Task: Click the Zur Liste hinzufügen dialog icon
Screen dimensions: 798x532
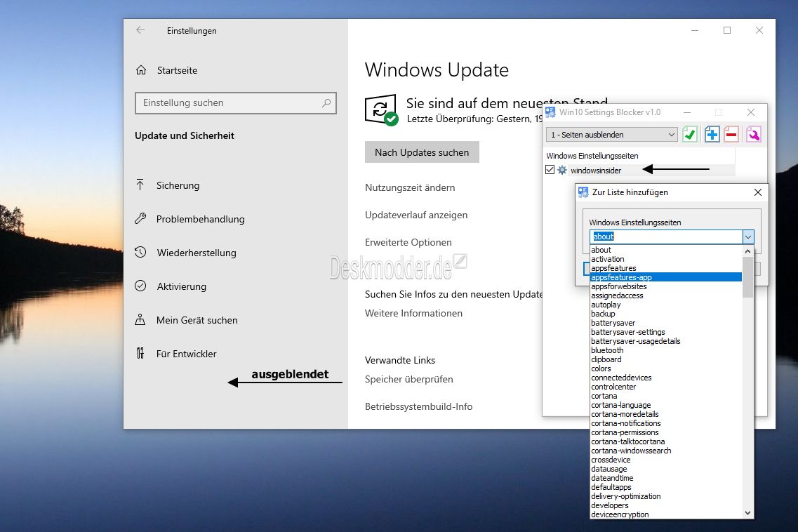Action: pyautogui.click(x=583, y=192)
